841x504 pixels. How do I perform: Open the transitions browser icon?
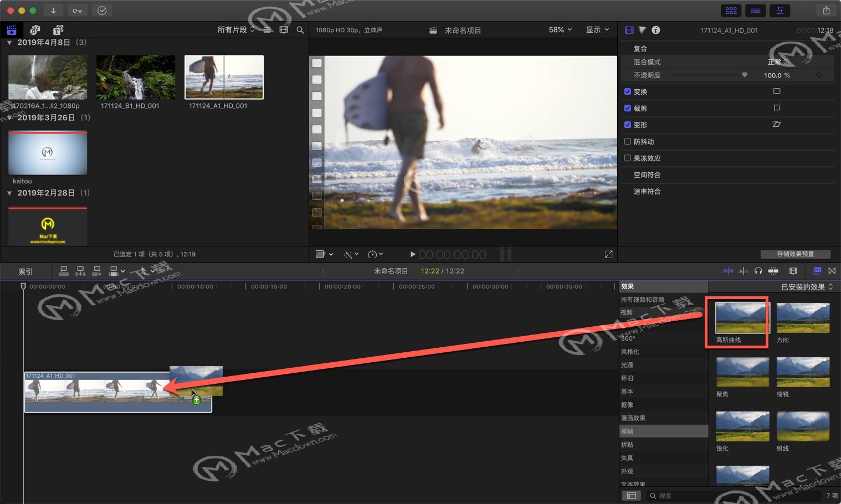click(x=832, y=271)
